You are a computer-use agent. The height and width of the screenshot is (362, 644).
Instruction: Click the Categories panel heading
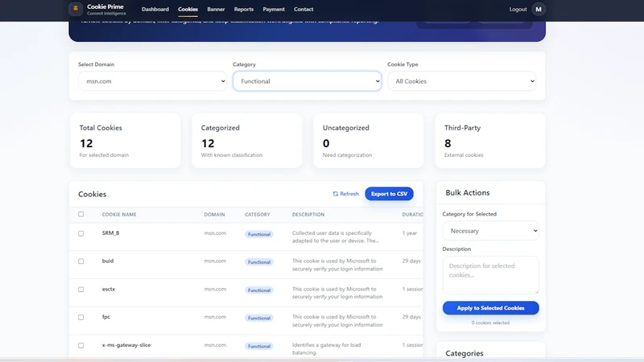click(x=464, y=353)
